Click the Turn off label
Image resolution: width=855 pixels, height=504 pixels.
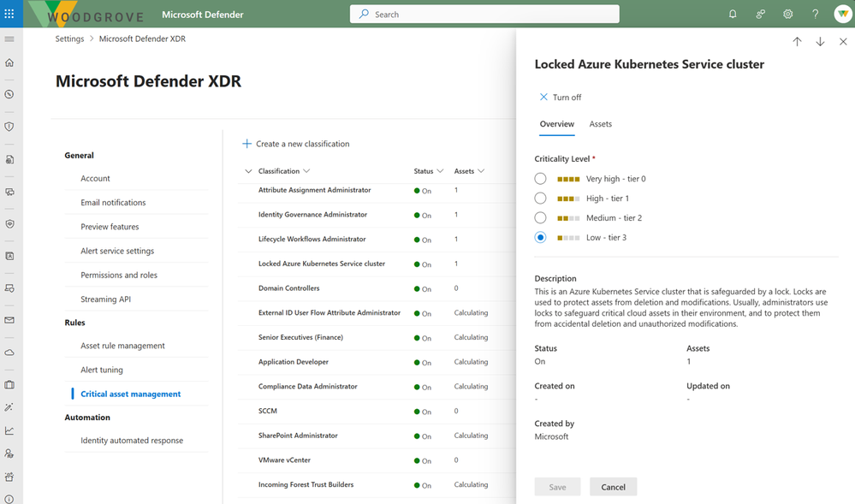pyautogui.click(x=567, y=97)
